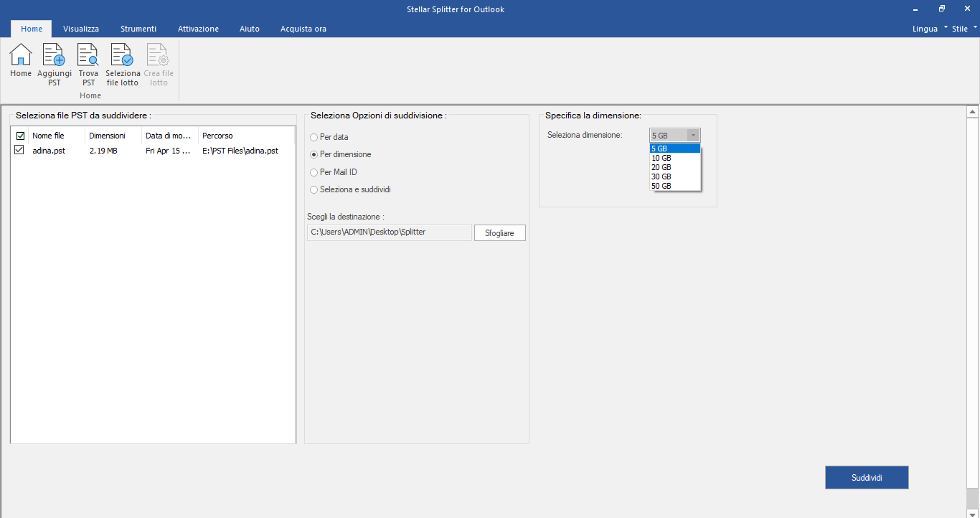Screen dimensions: 980x518
Task: Open the Visualizza tab
Action: tap(81, 29)
